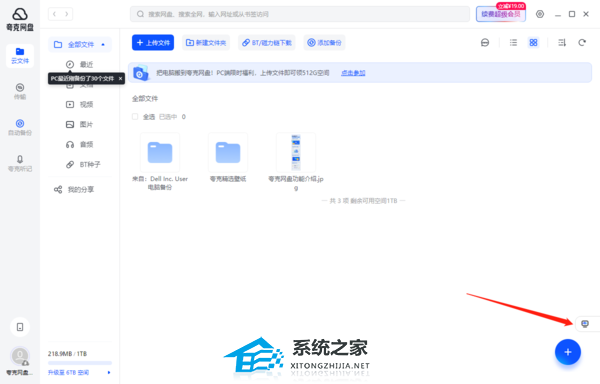Click the blue floating plus button
600x384 pixels.
click(x=568, y=352)
